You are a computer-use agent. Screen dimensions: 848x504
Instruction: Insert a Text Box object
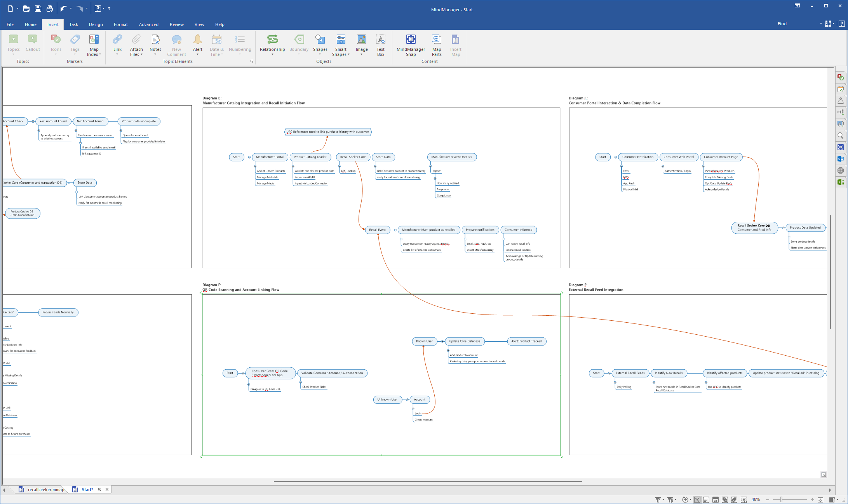click(x=380, y=40)
